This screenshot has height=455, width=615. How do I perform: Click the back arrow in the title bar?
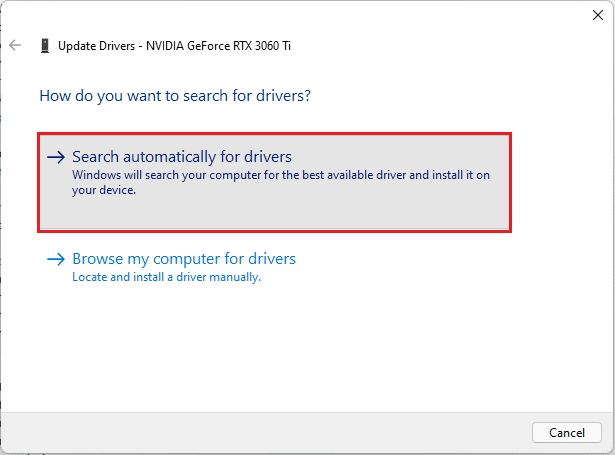[x=15, y=45]
